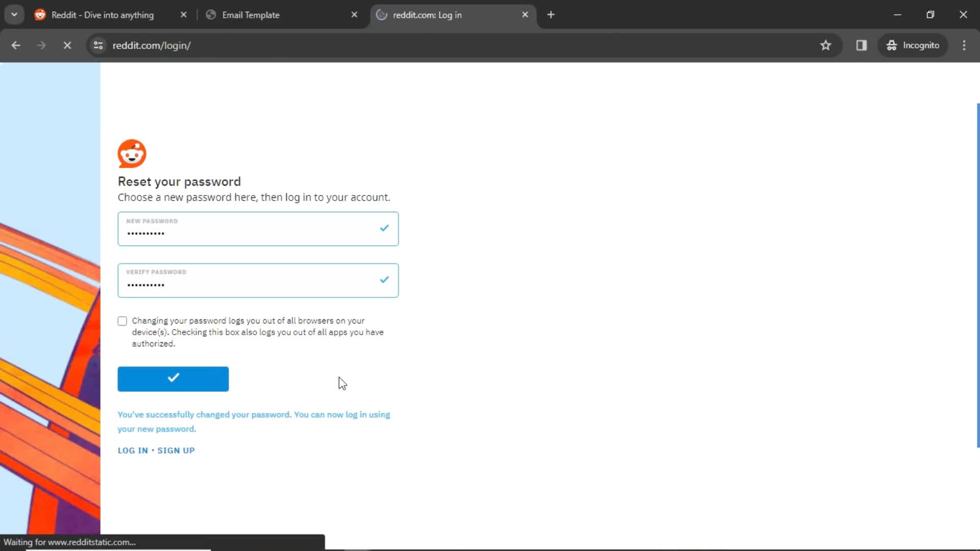The image size is (980, 551).
Task: Click the green checkmark in verify password field
Action: click(x=383, y=280)
